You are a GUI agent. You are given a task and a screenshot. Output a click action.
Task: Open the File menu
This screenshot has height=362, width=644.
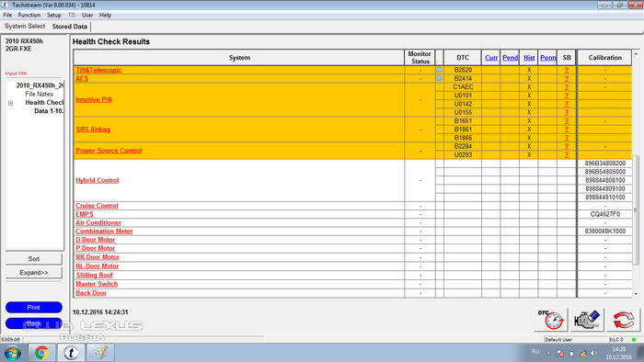[7, 16]
